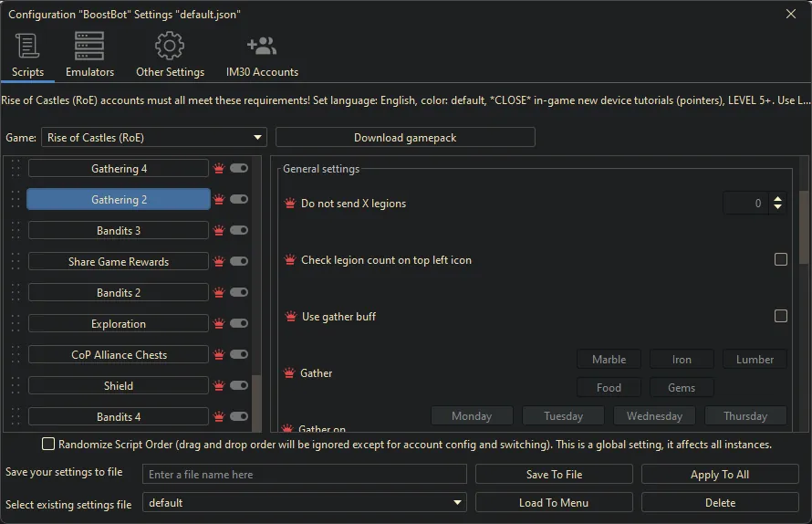Image resolution: width=812 pixels, height=524 pixels.
Task: Click Apply To All button
Action: [x=720, y=474]
